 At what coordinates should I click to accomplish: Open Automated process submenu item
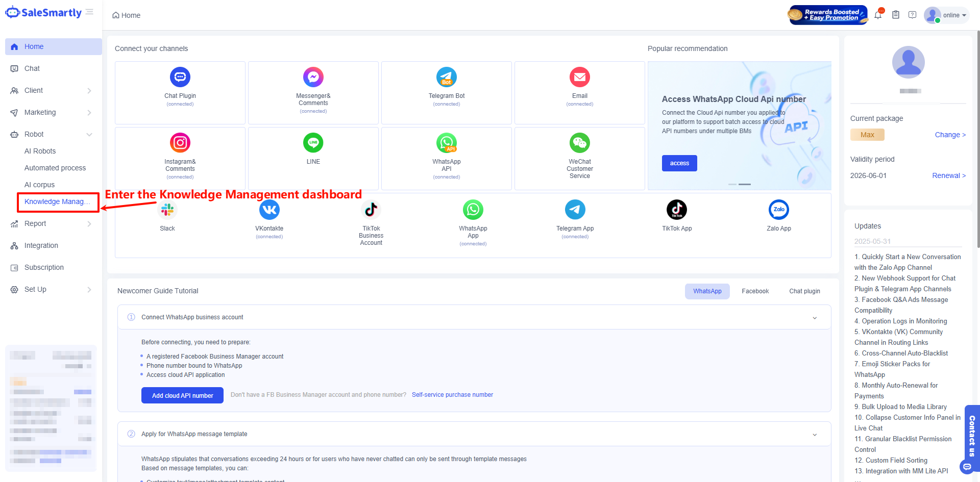(x=55, y=168)
